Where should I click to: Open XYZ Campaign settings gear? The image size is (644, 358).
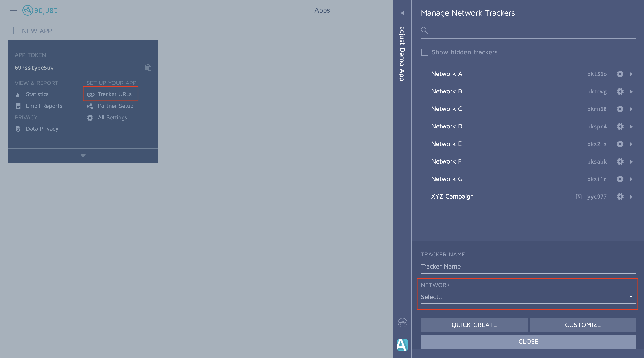pos(620,196)
